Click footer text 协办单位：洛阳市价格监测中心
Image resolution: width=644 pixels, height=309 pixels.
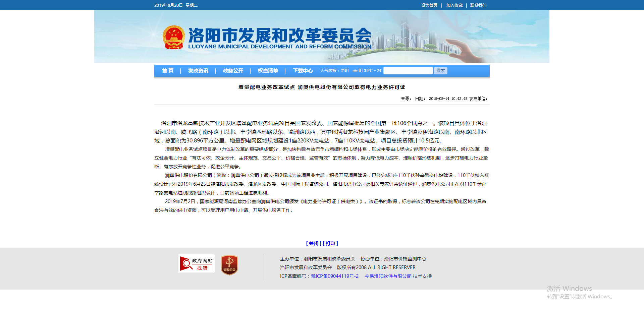(x=393, y=259)
